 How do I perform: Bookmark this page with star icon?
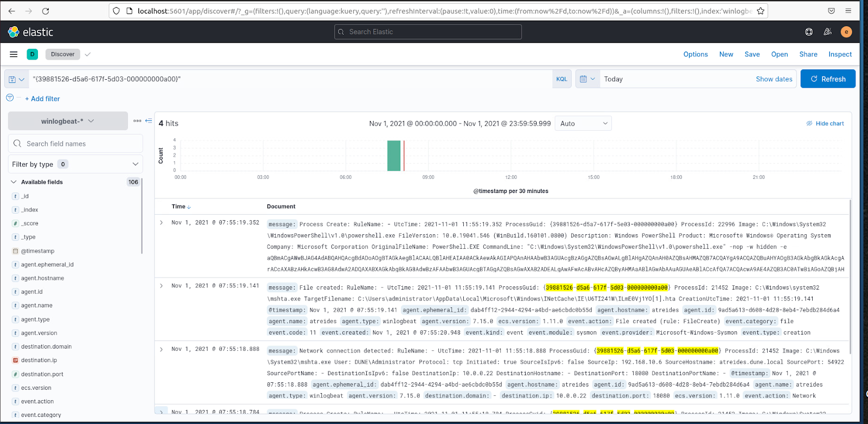[x=761, y=11]
